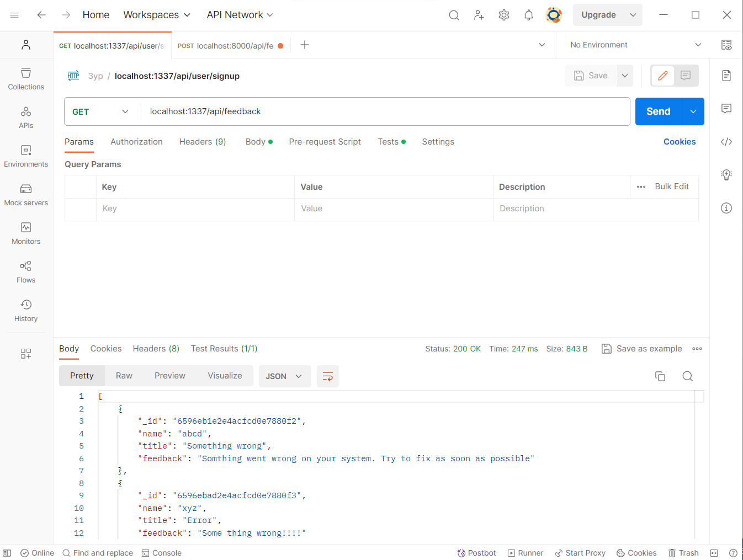Open the settings gear icon
Screen dimensions: 743x560
click(x=504, y=15)
